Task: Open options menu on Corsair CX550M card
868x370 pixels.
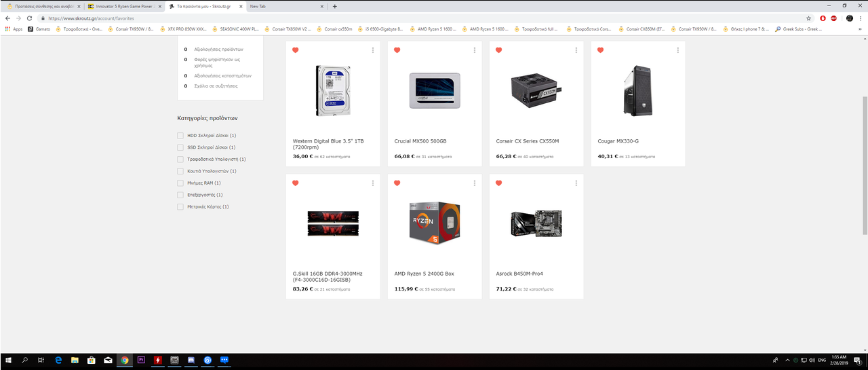Action: (x=576, y=50)
